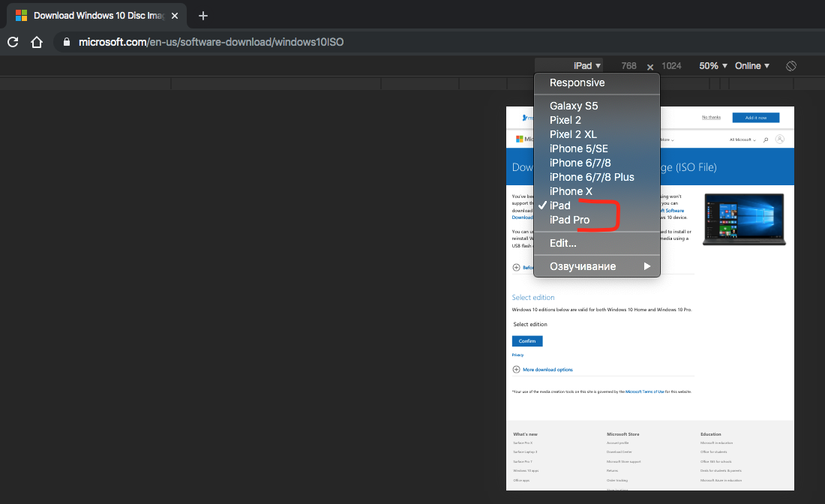Rotate the device with the orientation icon
This screenshot has height=504, width=825.
coord(790,66)
